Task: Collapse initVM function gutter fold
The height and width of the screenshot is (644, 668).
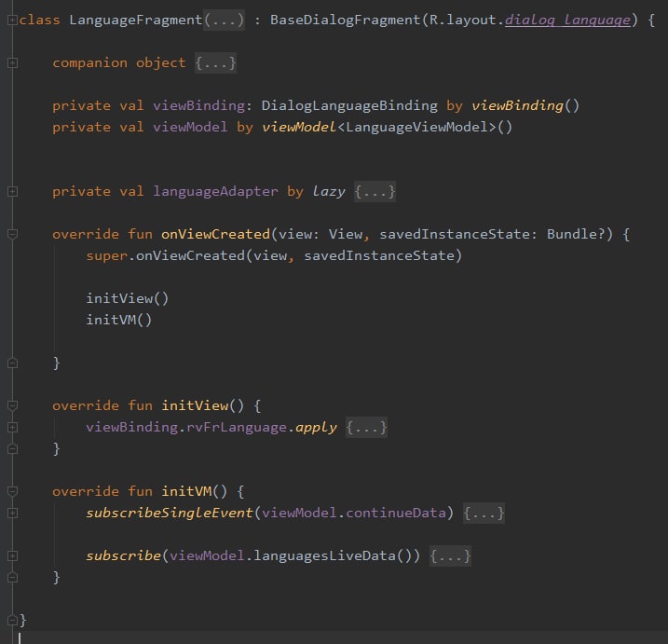Action: tap(12, 492)
